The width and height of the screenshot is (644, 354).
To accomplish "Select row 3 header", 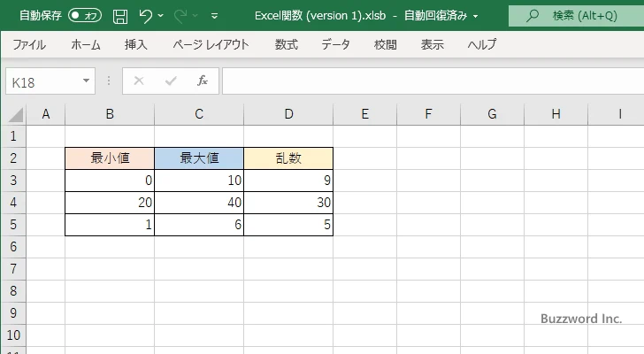I will pyautogui.click(x=13, y=181).
